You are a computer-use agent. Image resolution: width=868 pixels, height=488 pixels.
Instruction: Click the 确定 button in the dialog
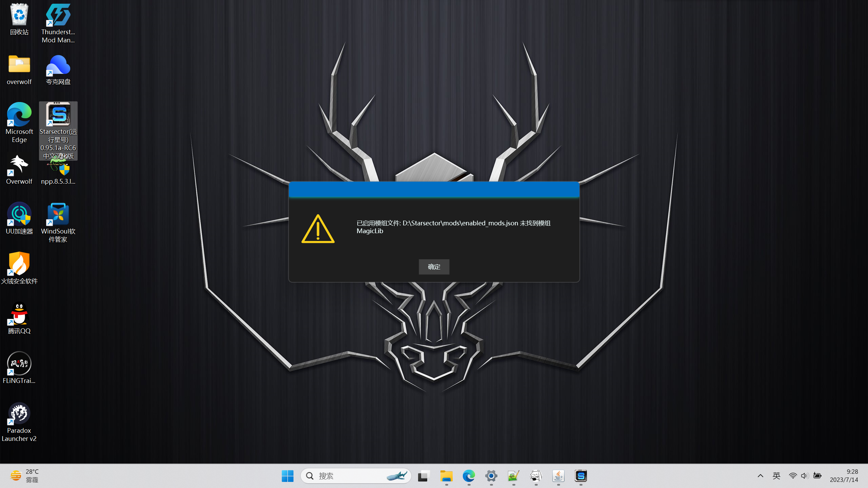pyautogui.click(x=434, y=267)
